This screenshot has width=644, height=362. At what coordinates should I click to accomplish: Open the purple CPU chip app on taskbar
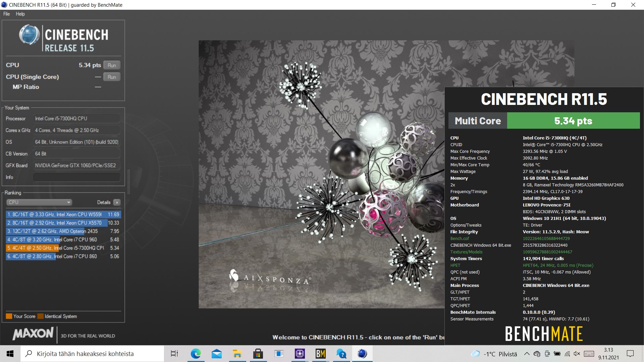(300, 354)
